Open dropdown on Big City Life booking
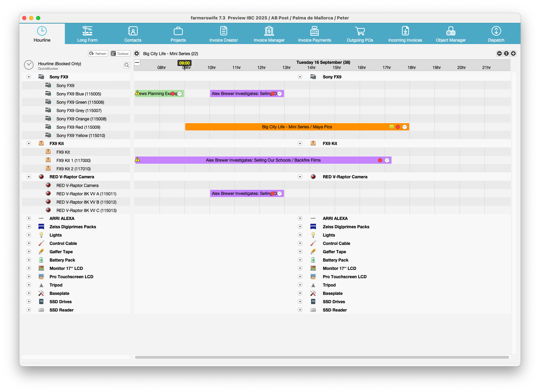This screenshot has width=540, height=392. 405,127
